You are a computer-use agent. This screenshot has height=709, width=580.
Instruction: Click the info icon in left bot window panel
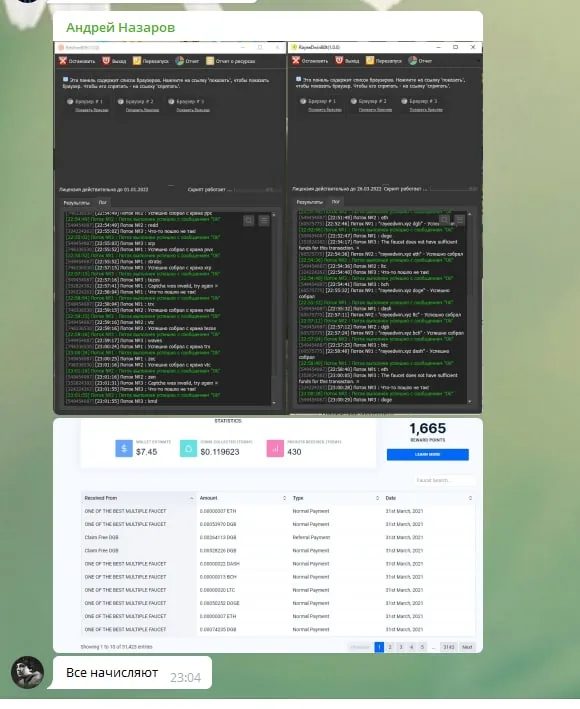[66, 80]
